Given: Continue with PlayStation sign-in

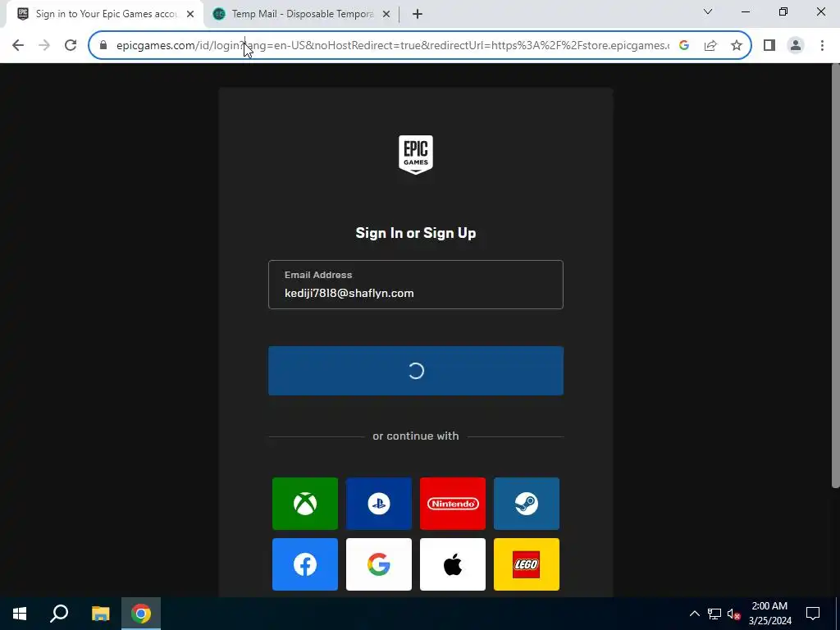Looking at the screenshot, I should pyautogui.click(x=379, y=504).
